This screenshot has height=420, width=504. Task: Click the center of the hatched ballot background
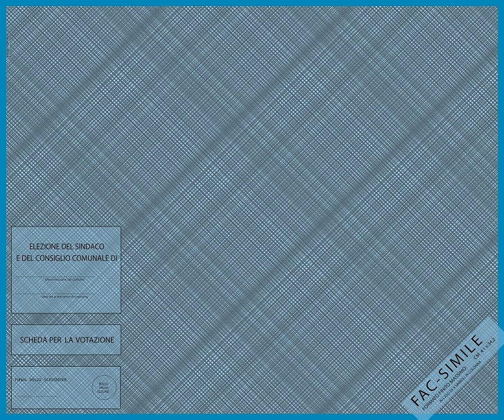click(252, 208)
